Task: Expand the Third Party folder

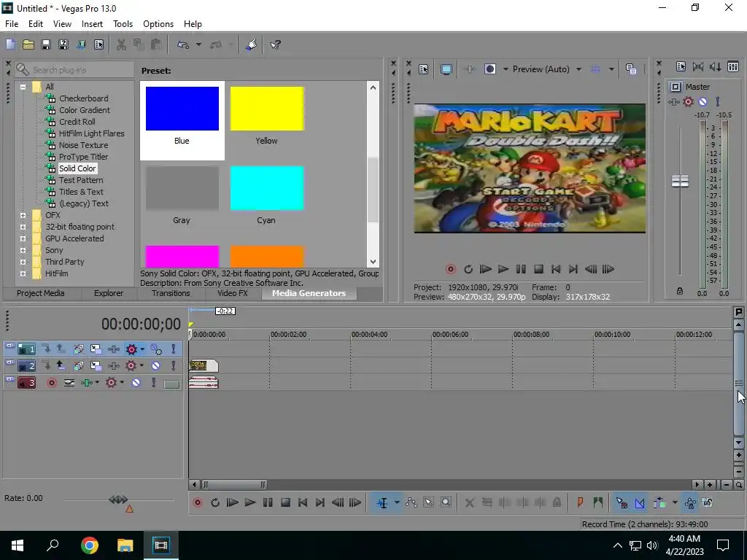Action: click(23, 262)
